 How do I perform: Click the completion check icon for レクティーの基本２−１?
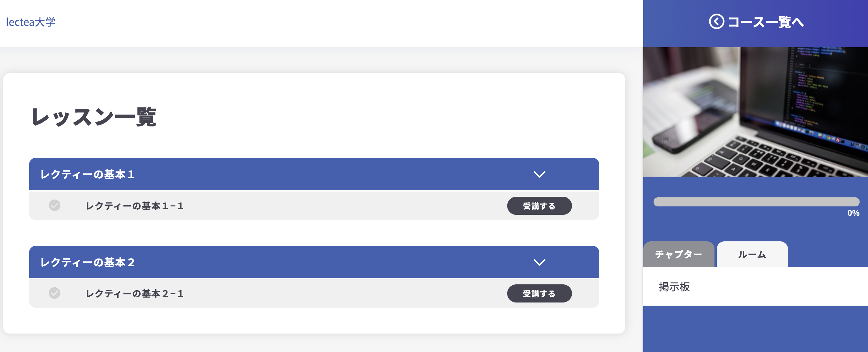55,293
